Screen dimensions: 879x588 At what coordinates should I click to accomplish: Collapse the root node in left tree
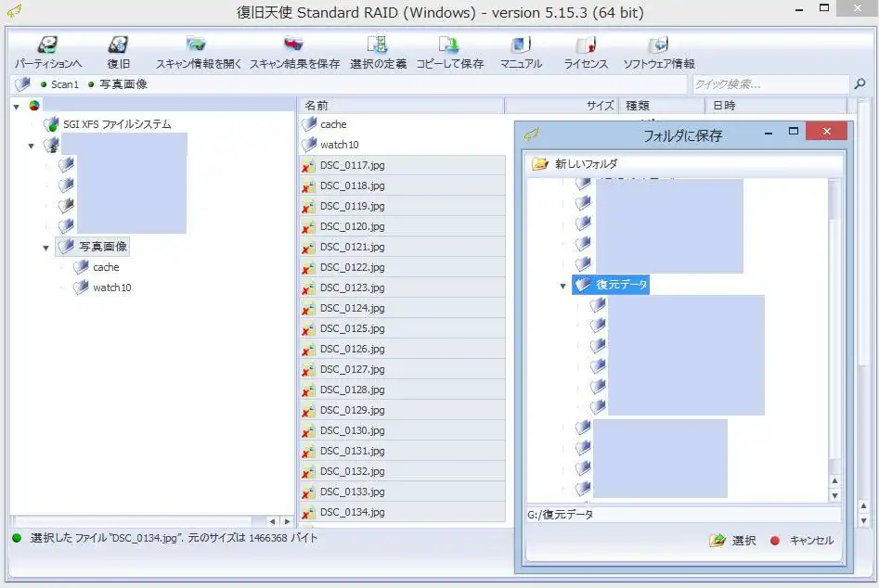click(x=18, y=107)
